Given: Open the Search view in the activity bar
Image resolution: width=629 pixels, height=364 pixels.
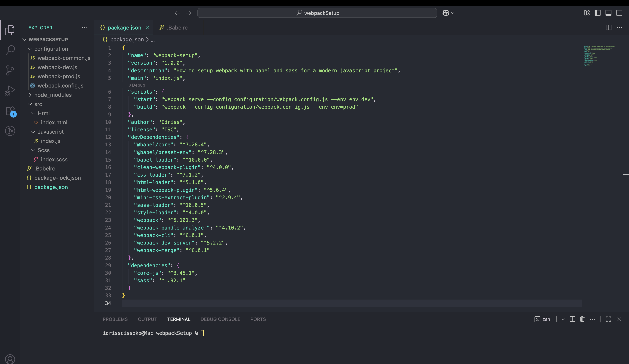Looking at the screenshot, I should coord(10,50).
